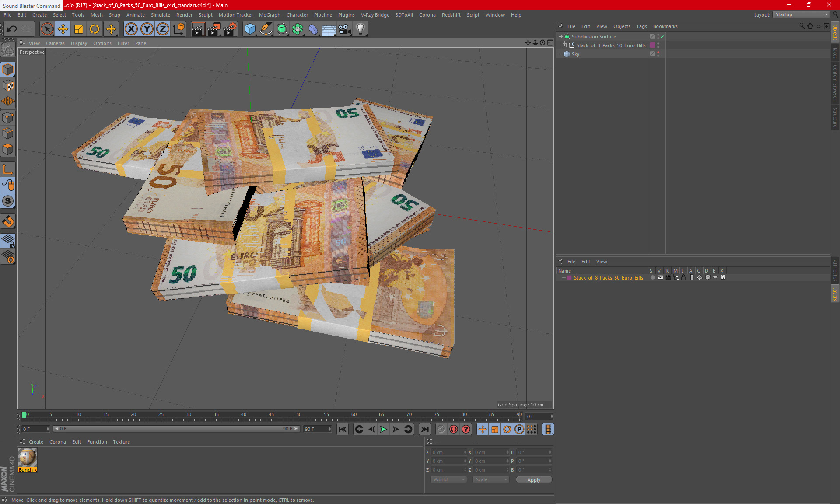Open material manager Texture menu

coord(121,442)
